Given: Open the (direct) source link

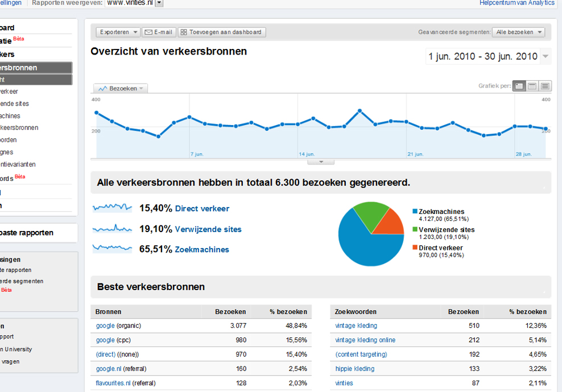Looking at the screenshot, I should (106, 354).
